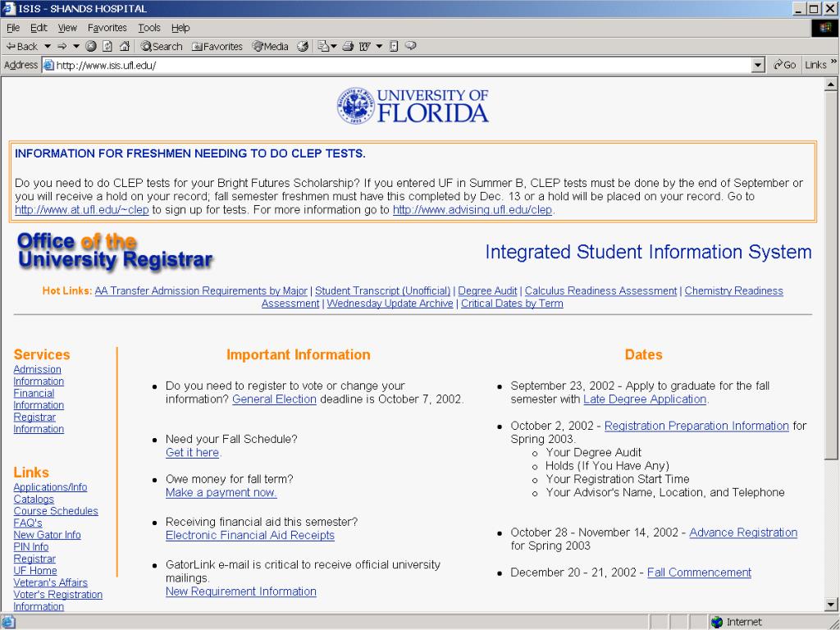Follow the Advance Registration link

743,532
